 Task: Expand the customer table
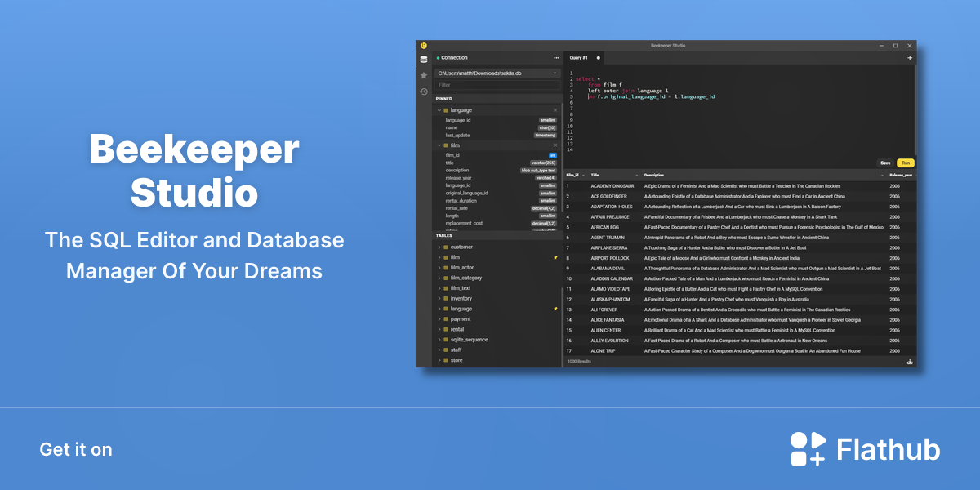[439, 247]
